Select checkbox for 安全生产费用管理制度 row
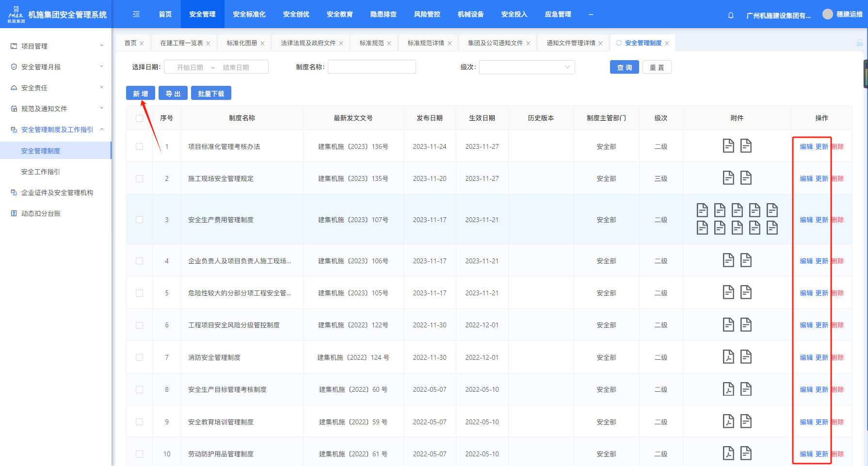The height and width of the screenshot is (466, 868). coord(139,220)
